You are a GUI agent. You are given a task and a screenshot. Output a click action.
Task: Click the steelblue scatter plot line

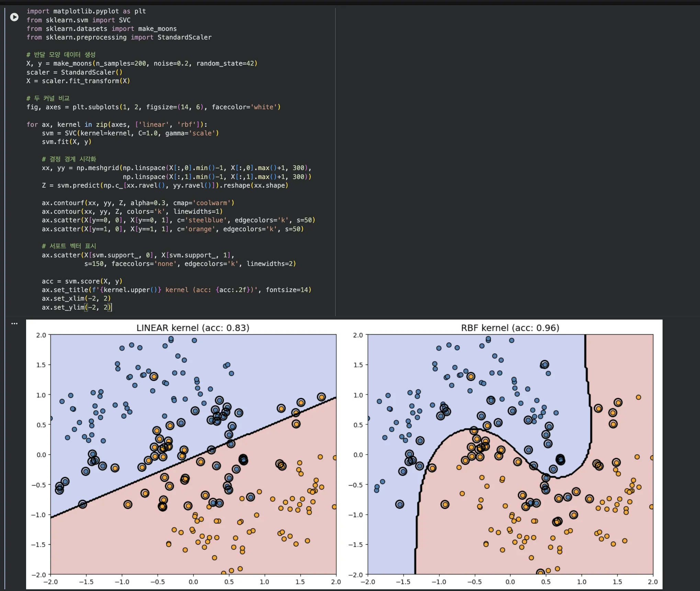pos(178,220)
